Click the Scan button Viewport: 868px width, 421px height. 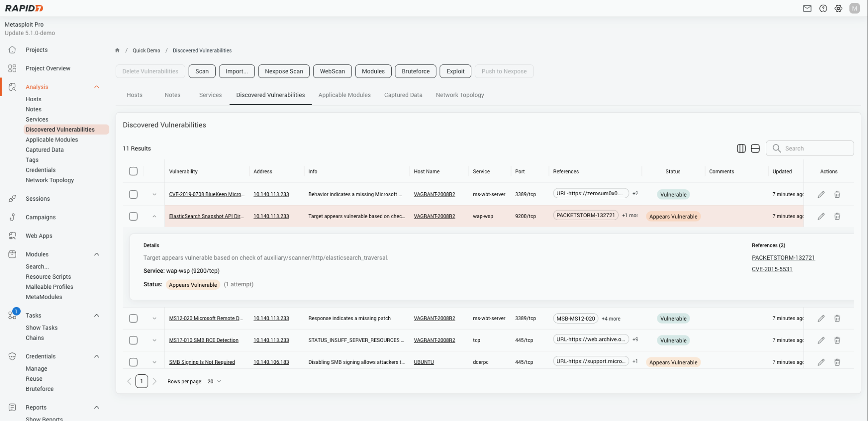pyautogui.click(x=202, y=71)
